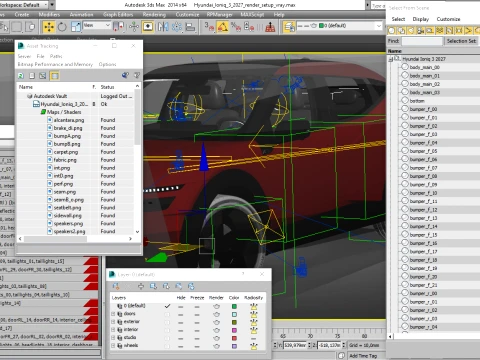Open the Rendering menu
Screen dimensions: 480x360
pos(154,15)
